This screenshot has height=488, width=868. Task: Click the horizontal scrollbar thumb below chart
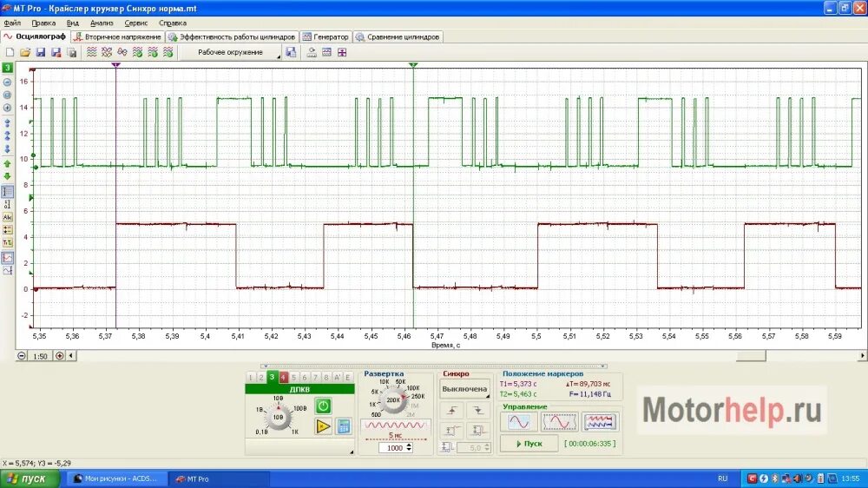coord(751,356)
